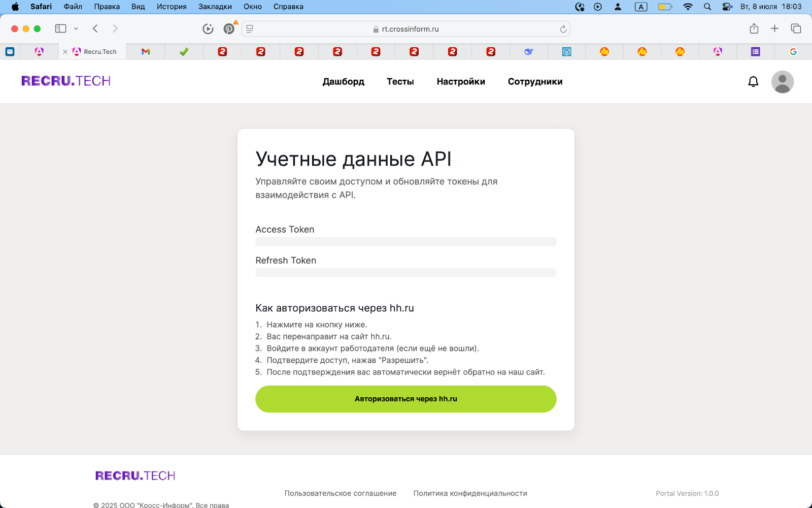Screen dimensions: 812x508
Task: Click step text Подтвердите доступ, нажав "Разрешить"
Action: (x=348, y=360)
